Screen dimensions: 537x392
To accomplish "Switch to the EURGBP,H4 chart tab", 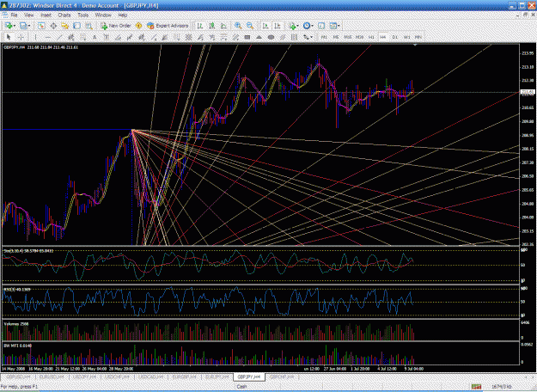I will pos(185,377).
